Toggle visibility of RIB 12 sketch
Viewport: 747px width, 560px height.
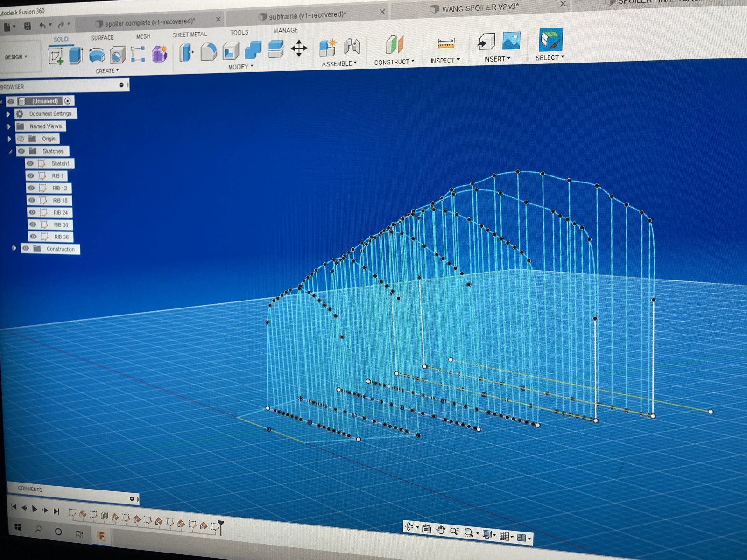coord(31,188)
